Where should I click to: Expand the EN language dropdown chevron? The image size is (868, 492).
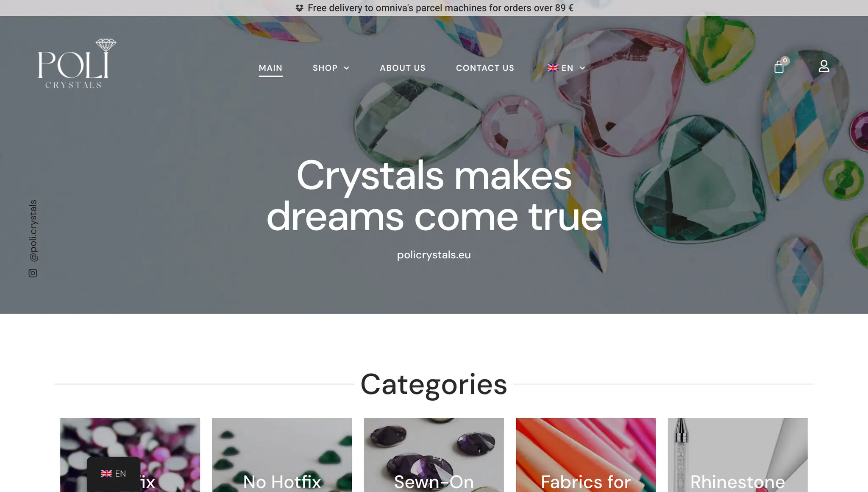tap(582, 68)
